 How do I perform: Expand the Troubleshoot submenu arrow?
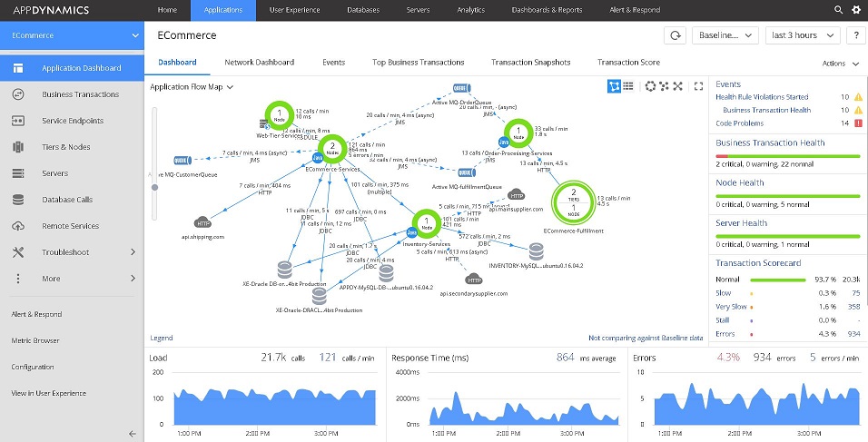133,252
